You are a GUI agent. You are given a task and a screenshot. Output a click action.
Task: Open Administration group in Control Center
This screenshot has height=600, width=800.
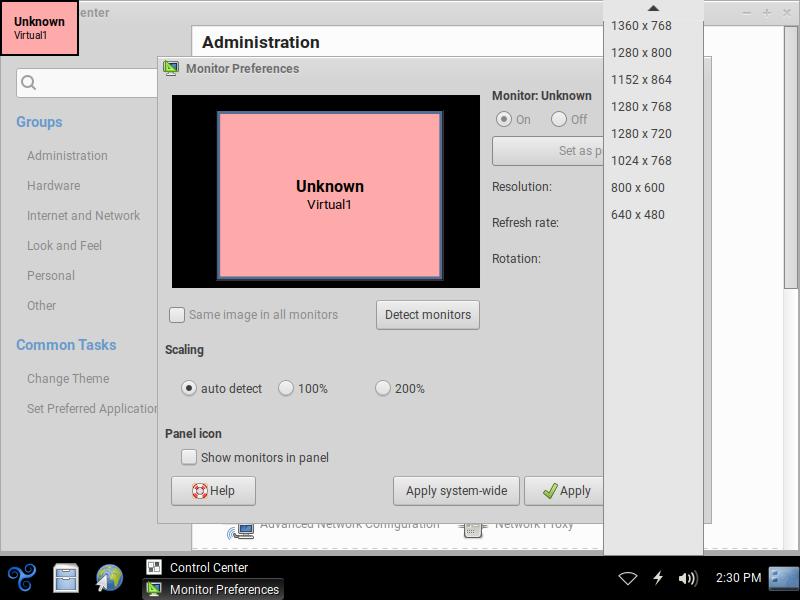(x=67, y=156)
